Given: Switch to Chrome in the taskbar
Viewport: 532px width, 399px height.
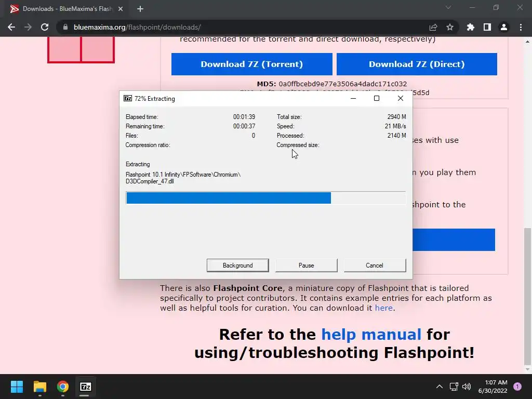Looking at the screenshot, I should (63, 387).
